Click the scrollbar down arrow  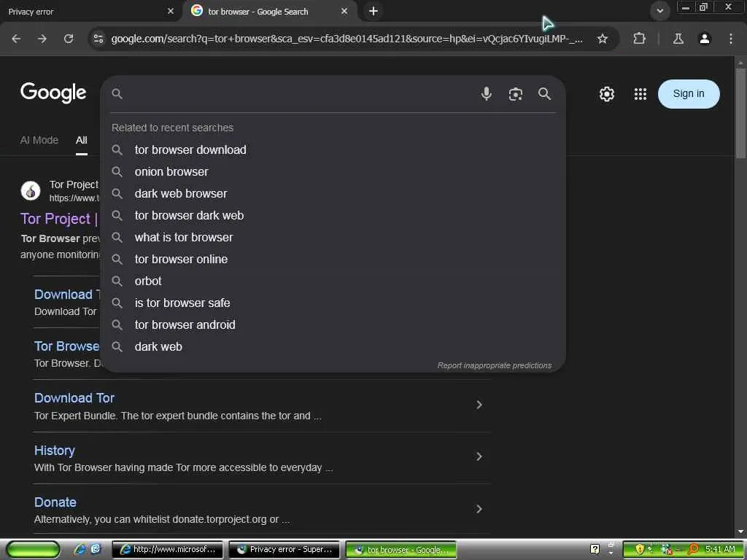coord(740,532)
